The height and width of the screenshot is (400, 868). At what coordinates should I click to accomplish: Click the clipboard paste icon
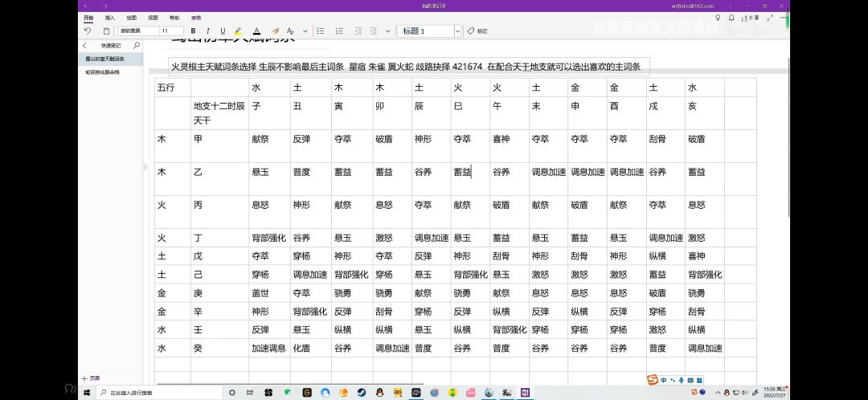point(106,31)
